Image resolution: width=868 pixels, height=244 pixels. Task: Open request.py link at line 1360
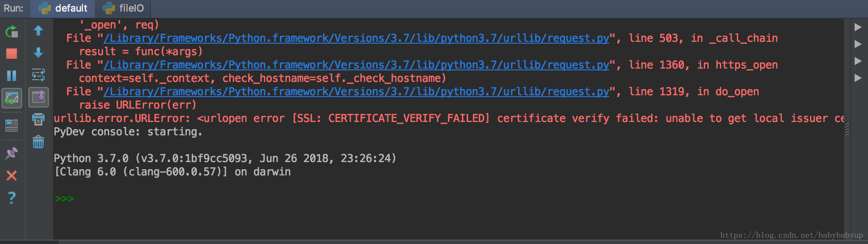356,65
